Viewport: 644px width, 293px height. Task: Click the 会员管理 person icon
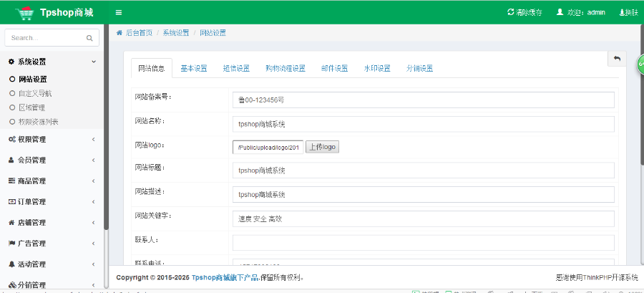11,160
